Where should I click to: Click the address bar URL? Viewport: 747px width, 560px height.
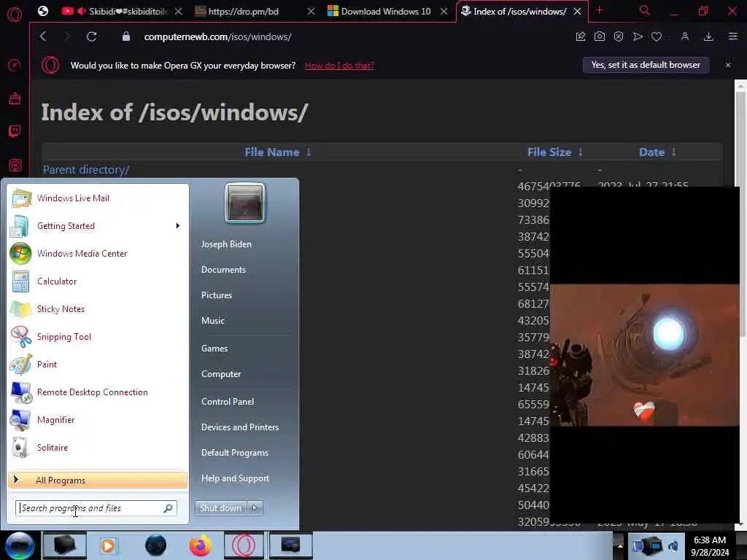[x=217, y=36]
